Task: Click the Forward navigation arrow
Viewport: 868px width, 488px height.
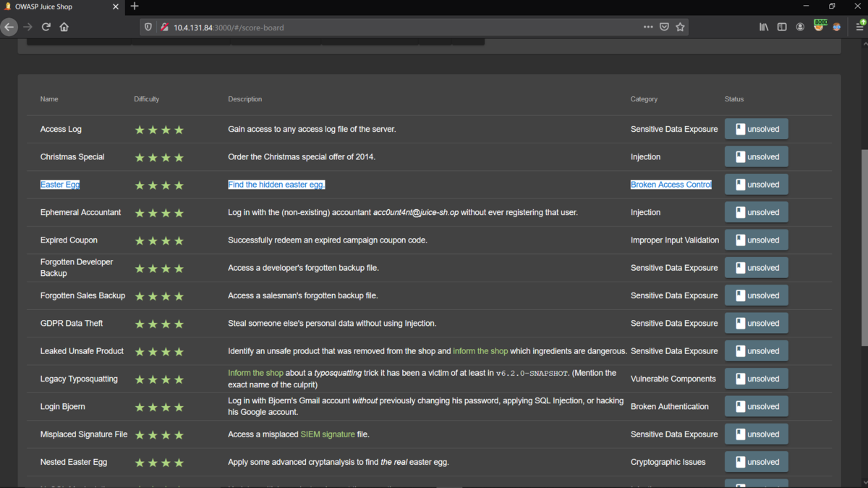Action: pyautogui.click(x=27, y=27)
